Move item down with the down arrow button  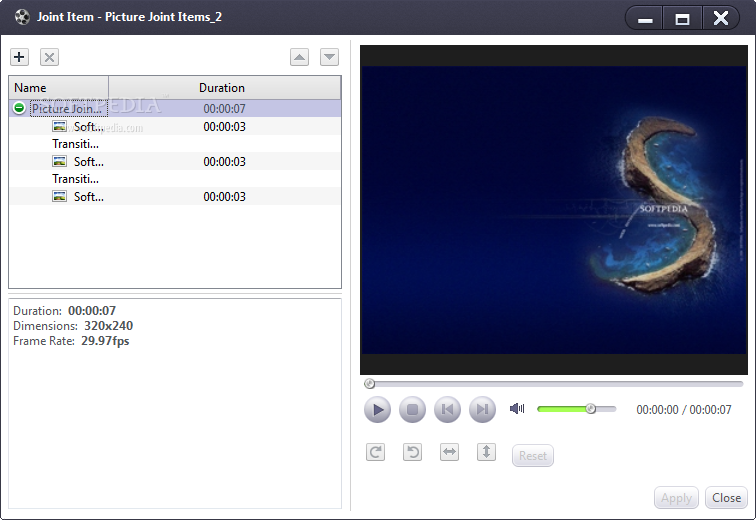click(x=329, y=57)
